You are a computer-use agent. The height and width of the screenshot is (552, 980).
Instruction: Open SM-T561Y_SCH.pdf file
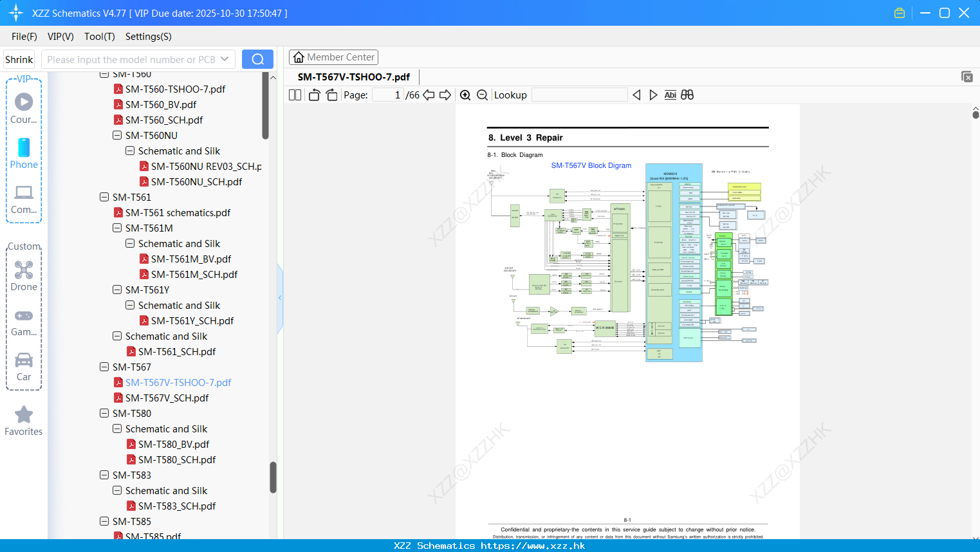tap(192, 320)
